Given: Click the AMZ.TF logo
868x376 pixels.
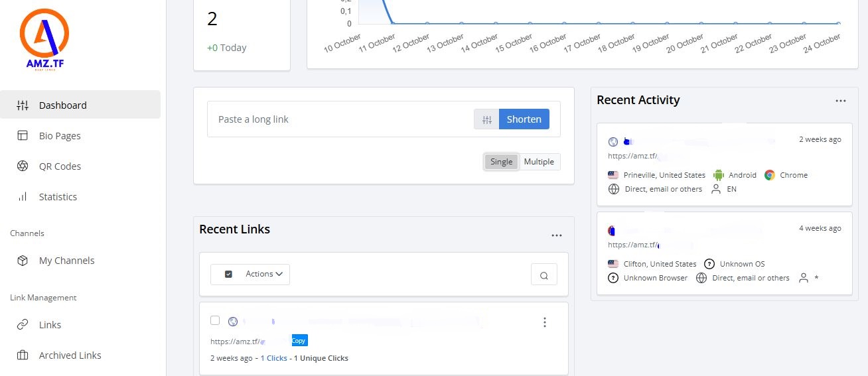Looking at the screenshot, I should [x=44, y=40].
